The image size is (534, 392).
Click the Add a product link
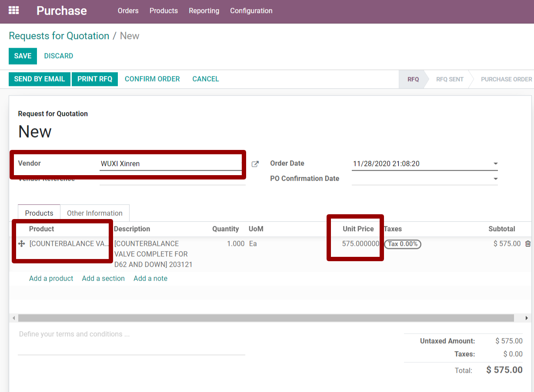[51, 278]
